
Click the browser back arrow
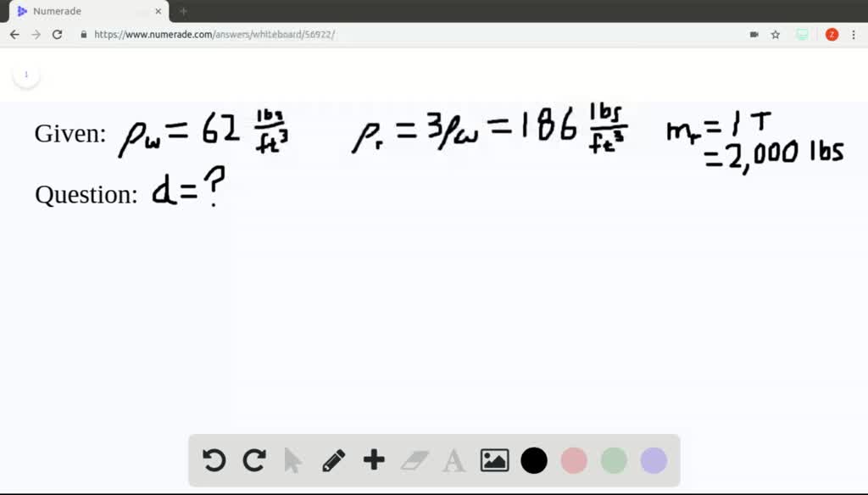(14, 35)
